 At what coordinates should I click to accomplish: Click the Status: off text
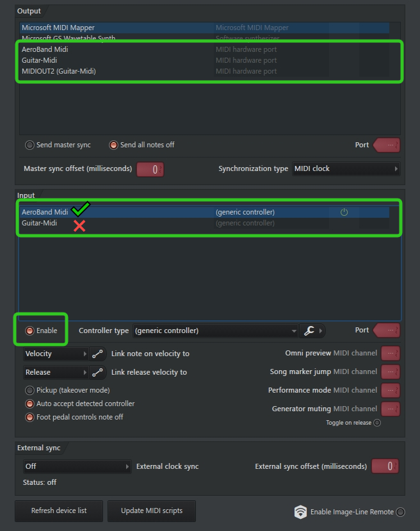[x=40, y=482]
